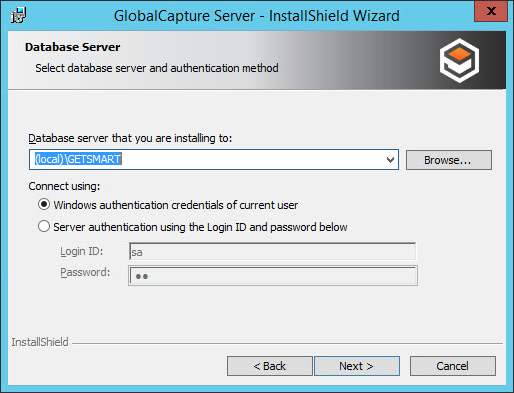Click the Browse... button
514x393 pixels.
coord(449,160)
